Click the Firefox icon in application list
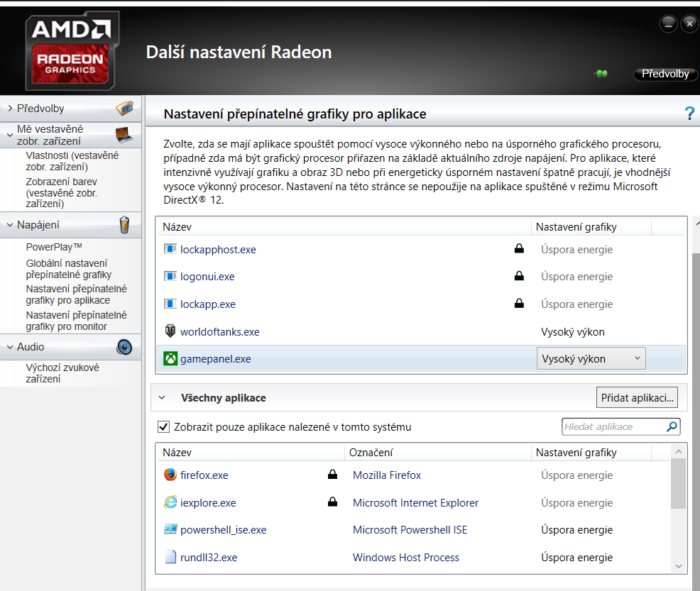The image size is (700, 591). (170, 475)
